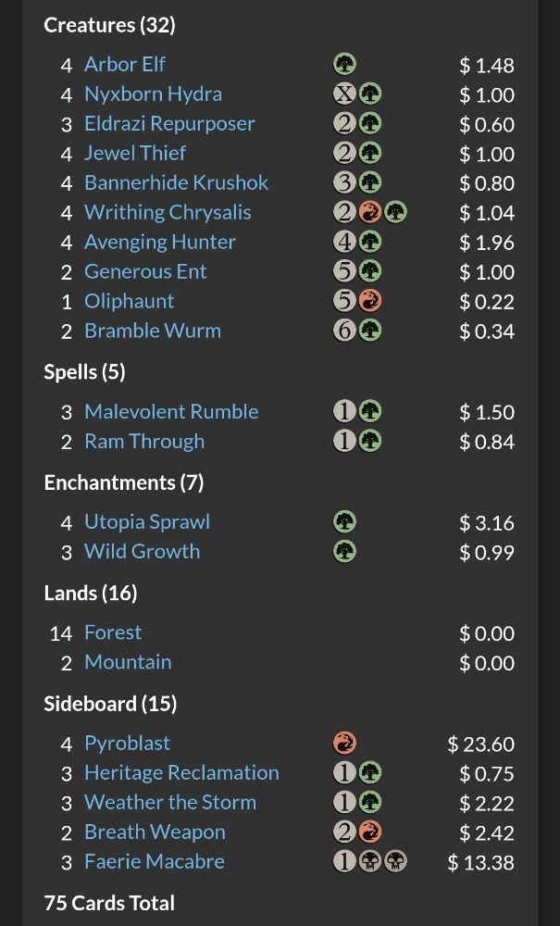Click the $ 23.60 price for Pyroblast
Screen dimensions: 560x926
pos(480,745)
